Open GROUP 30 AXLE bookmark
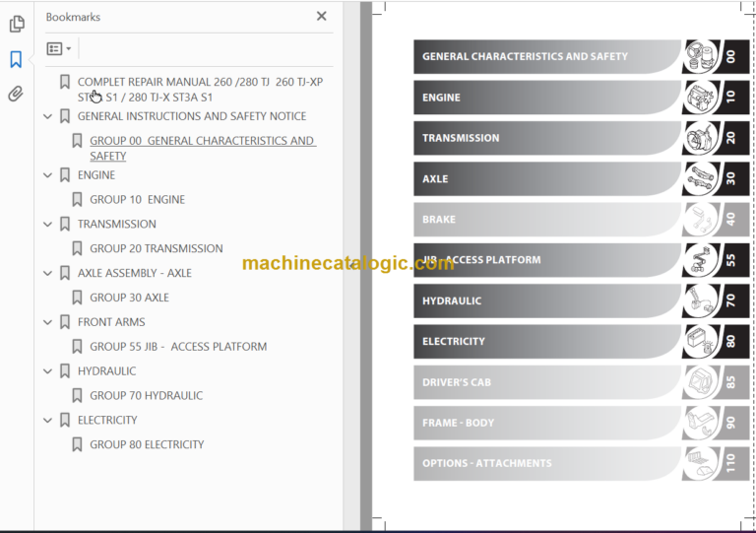 (x=129, y=298)
